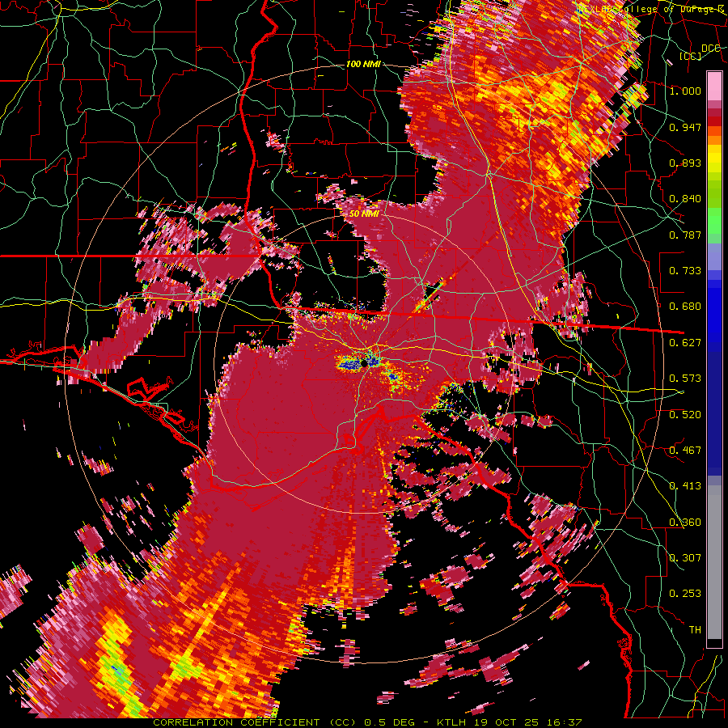
Task: Click the 0.840 legend value
Action: pos(685,199)
